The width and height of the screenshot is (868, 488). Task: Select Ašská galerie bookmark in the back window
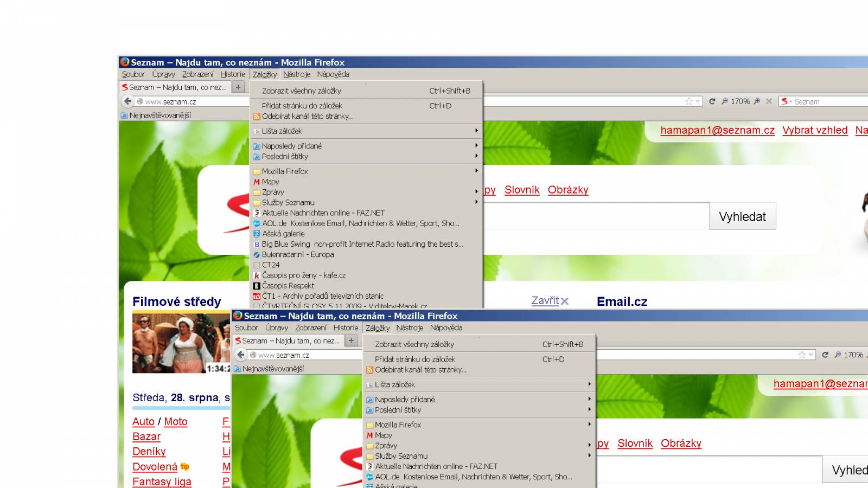click(366, 234)
